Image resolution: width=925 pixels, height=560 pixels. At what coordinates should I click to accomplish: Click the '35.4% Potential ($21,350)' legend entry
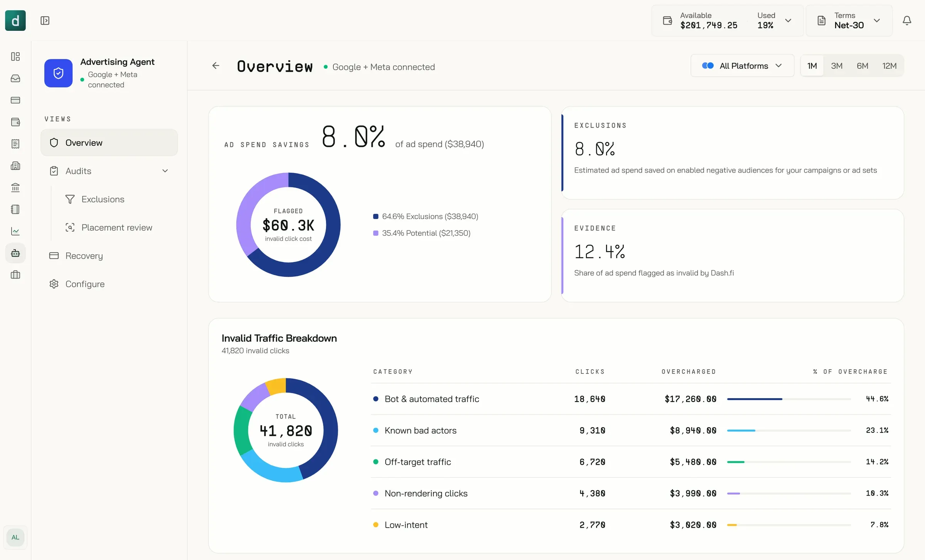[x=422, y=233]
